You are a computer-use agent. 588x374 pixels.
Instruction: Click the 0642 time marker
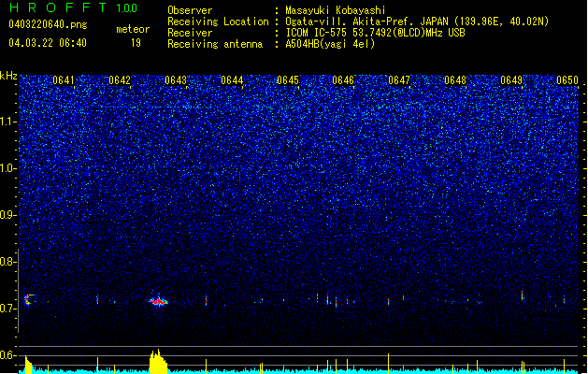(120, 80)
